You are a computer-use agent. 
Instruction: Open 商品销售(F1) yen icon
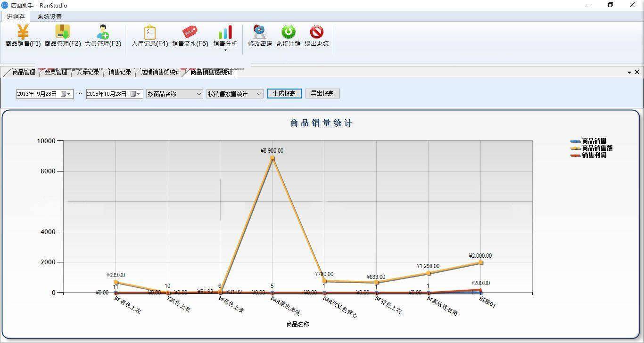click(23, 33)
